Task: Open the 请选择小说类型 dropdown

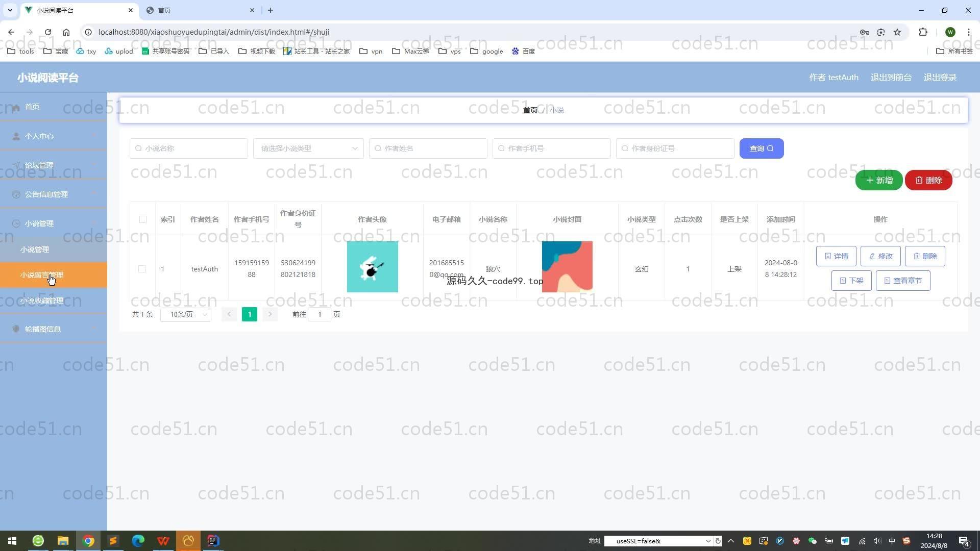Action: [x=308, y=148]
